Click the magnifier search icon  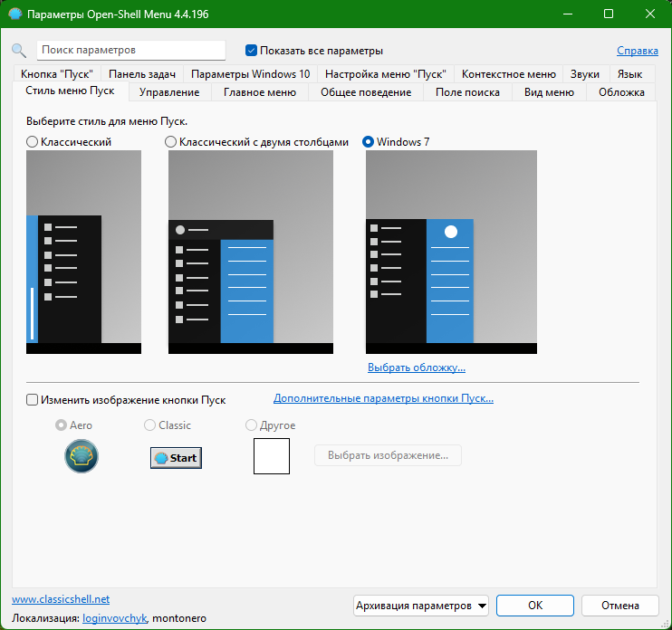19,51
